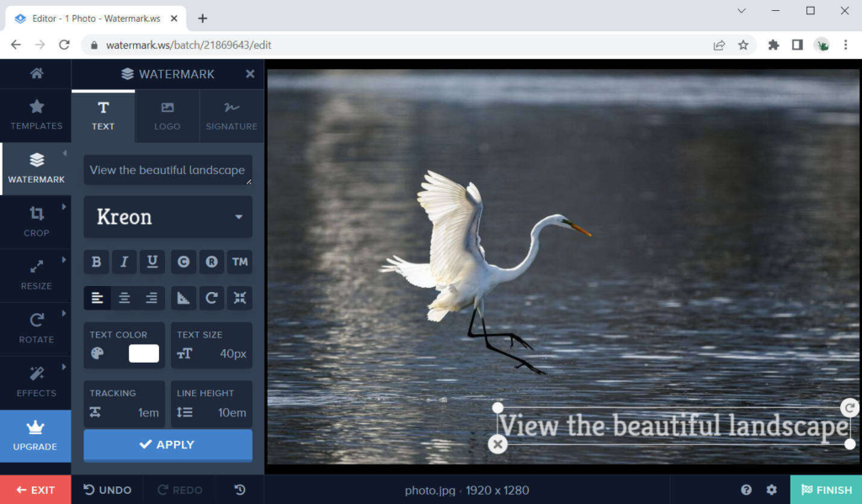
Task: Open the Kreon font dropdown
Action: 168,217
